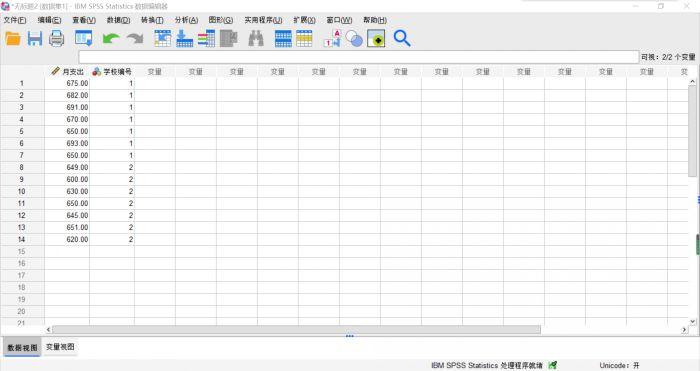Screen dimensions: 700x371
Task: Click vertical scrollbar up arrow
Action: (x=692, y=82)
